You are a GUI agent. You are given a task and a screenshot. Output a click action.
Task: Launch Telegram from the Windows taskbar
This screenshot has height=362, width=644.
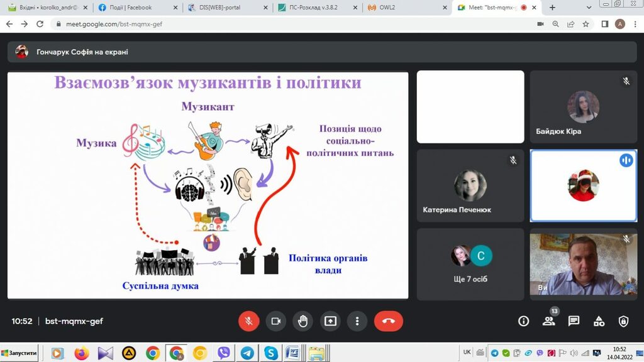(247, 353)
